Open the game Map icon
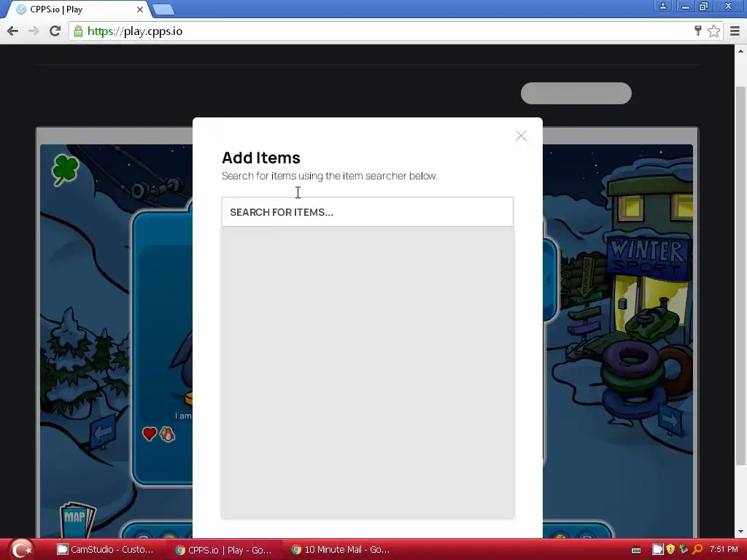Screen dimensions: 747x560 77,519
